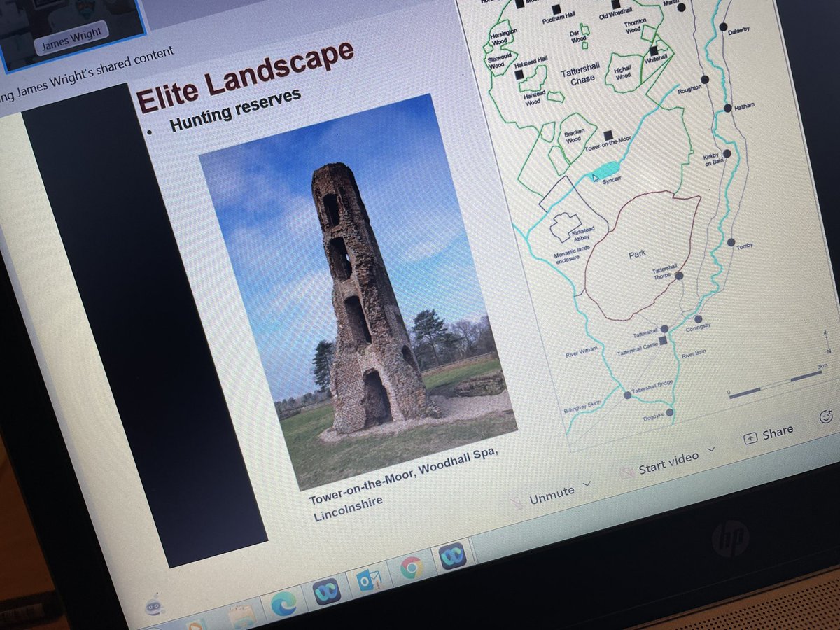840x630 pixels.
Task: Open Webex taskbar icon between Edge and Outlook
Action: click(326, 591)
